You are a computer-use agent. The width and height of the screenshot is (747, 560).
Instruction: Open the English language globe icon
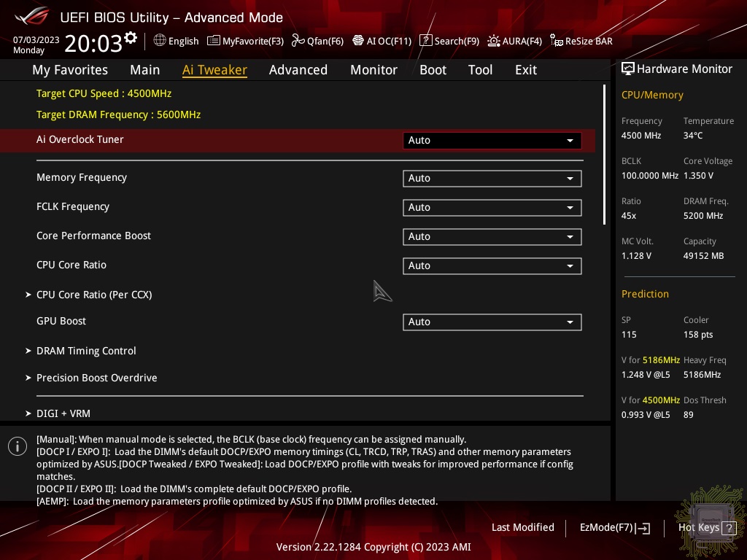[x=160, y=41]
